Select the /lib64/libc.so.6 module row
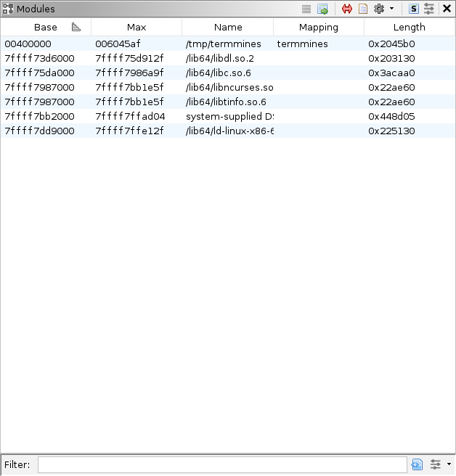This screenshot has width=456, height=476. 218,73
